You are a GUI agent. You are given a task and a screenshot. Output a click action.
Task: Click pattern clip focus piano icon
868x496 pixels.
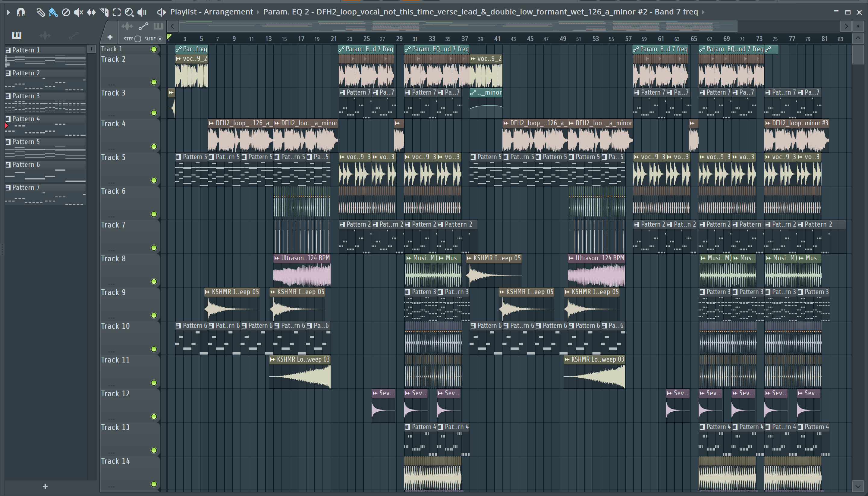pyautogui.click(x=158, y=26)
